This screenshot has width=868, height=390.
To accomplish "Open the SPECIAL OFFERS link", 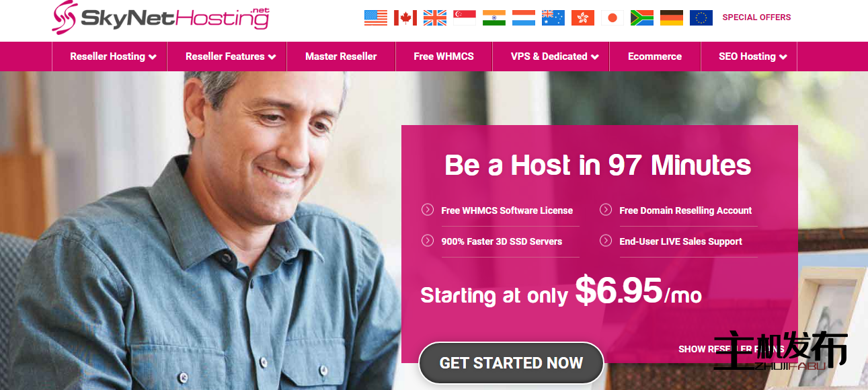I will point(756,17).
